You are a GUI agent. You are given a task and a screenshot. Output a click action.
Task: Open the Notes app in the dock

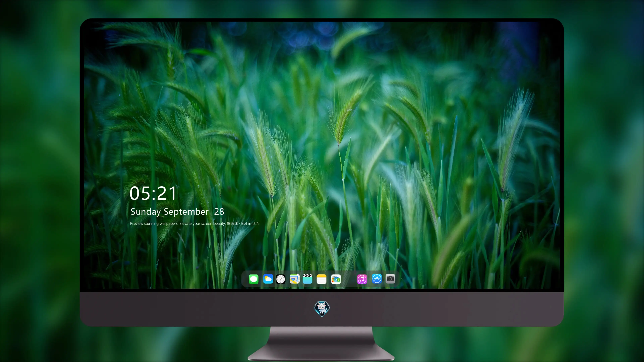click(321, 279)
